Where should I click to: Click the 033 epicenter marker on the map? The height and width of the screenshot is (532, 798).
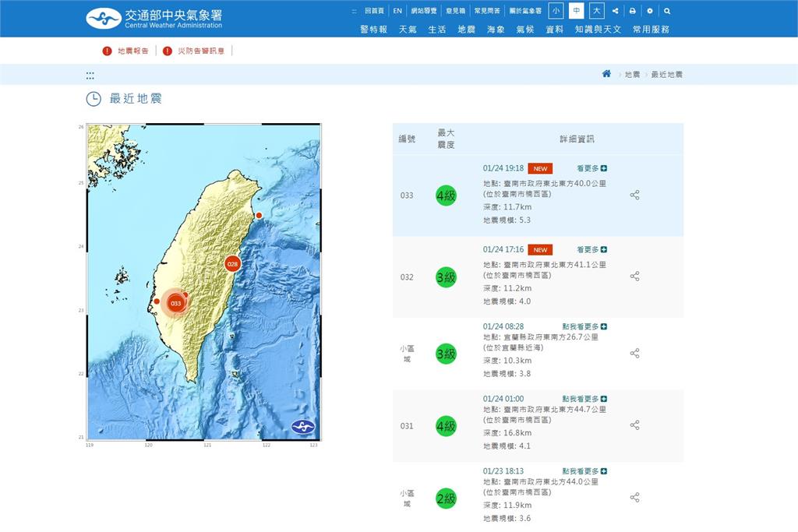coord(175,303)
